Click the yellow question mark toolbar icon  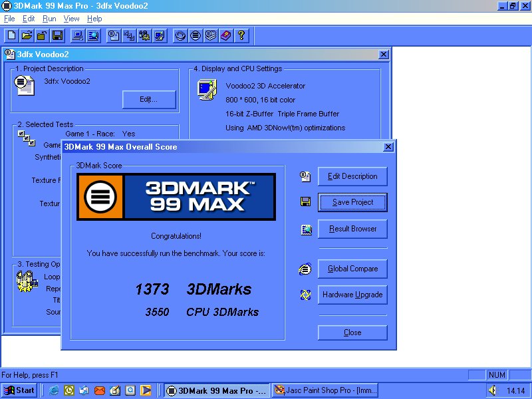pyautogui.click(x=241, y=35)
